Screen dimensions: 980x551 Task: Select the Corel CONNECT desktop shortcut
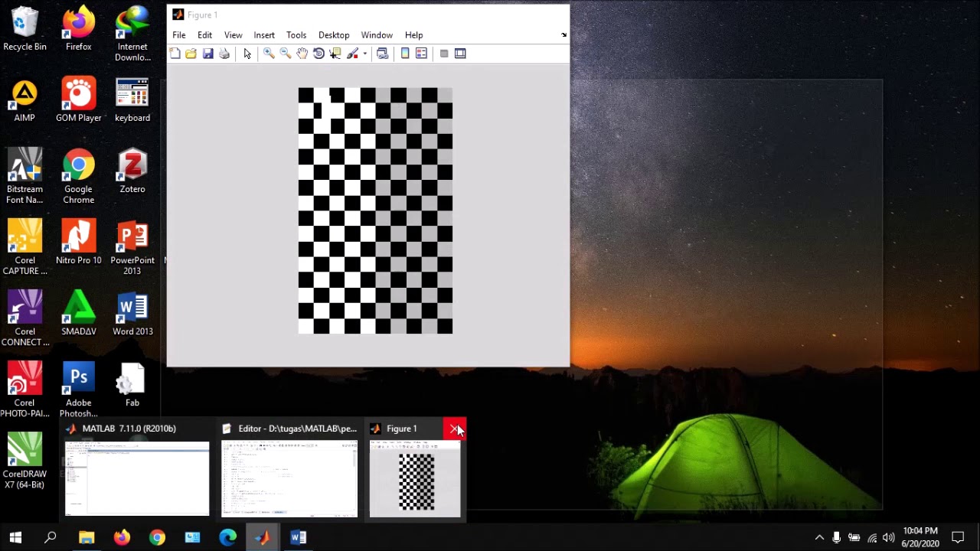[x=24, y=319]
